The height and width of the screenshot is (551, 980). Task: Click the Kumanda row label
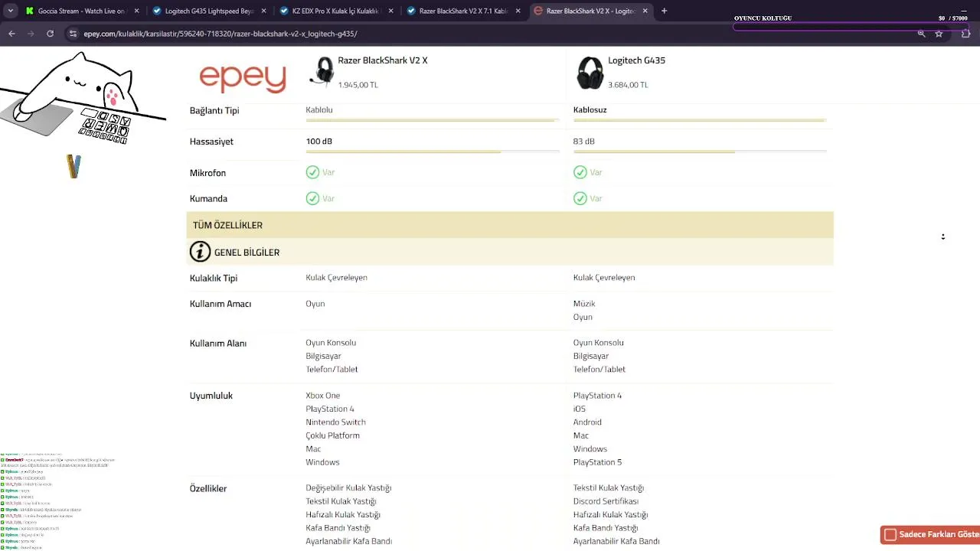[208, 198]
